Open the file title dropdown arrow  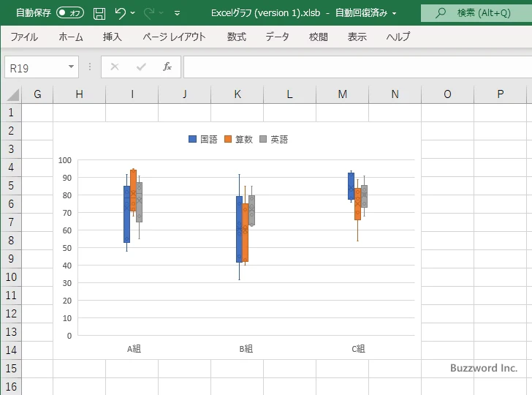395,14
